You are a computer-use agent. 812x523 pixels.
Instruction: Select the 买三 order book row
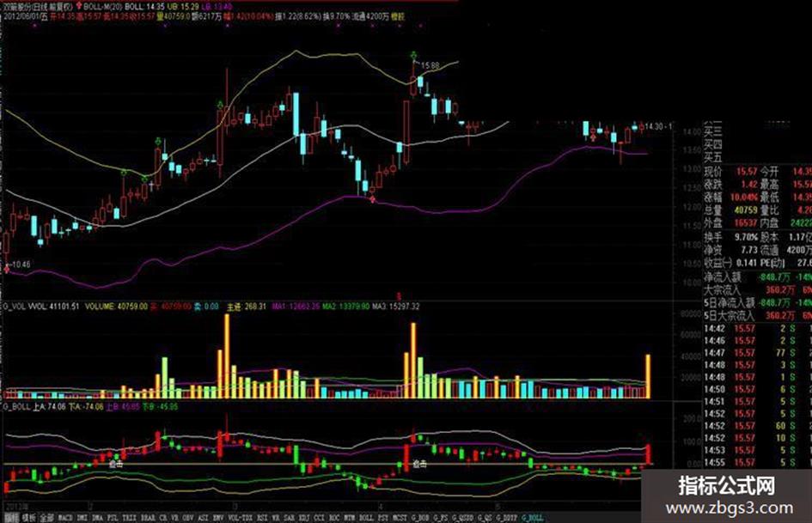tap(712, 131)
